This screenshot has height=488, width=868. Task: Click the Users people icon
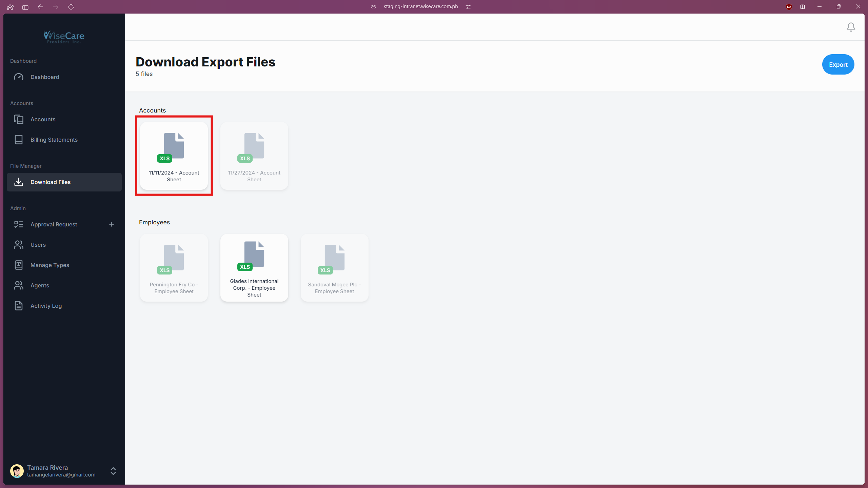click(x=19, y=245)
